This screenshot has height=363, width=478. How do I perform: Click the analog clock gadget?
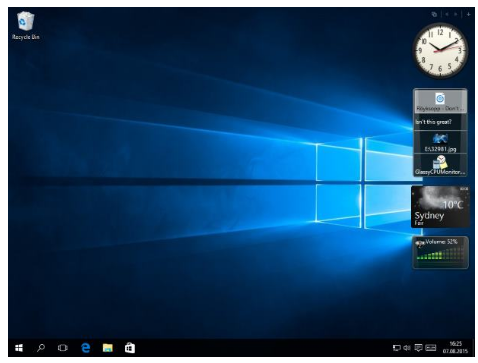click(440, 51)
